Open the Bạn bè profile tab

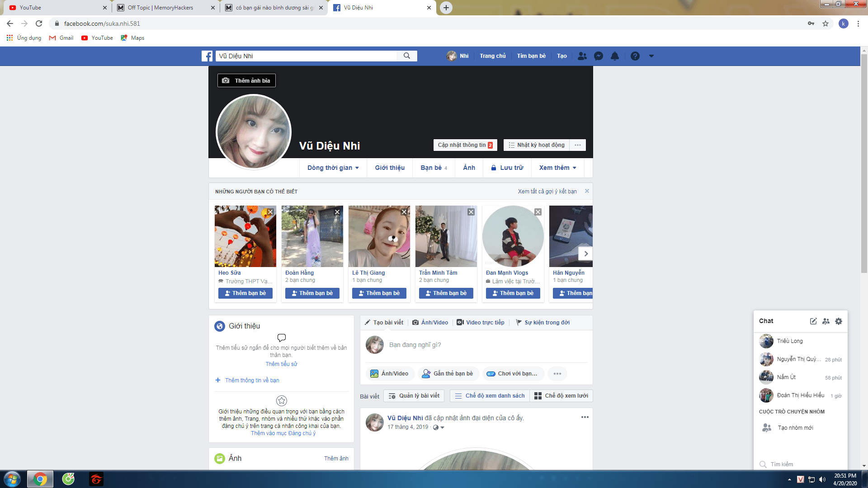[434, 168]
